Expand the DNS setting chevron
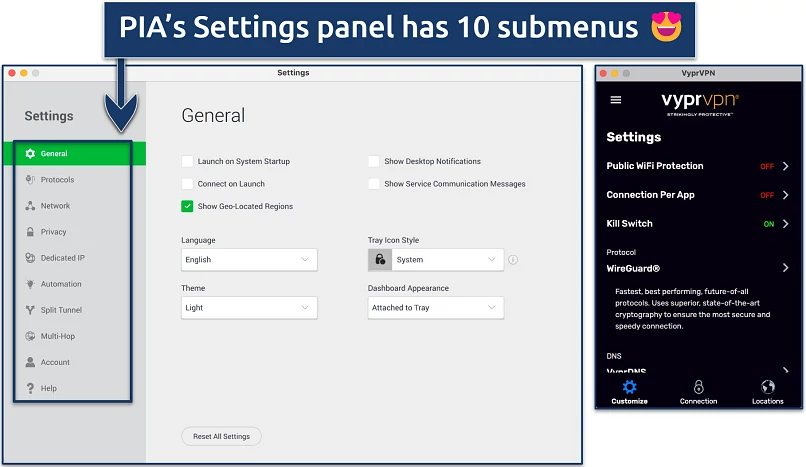 pos(785,370)
